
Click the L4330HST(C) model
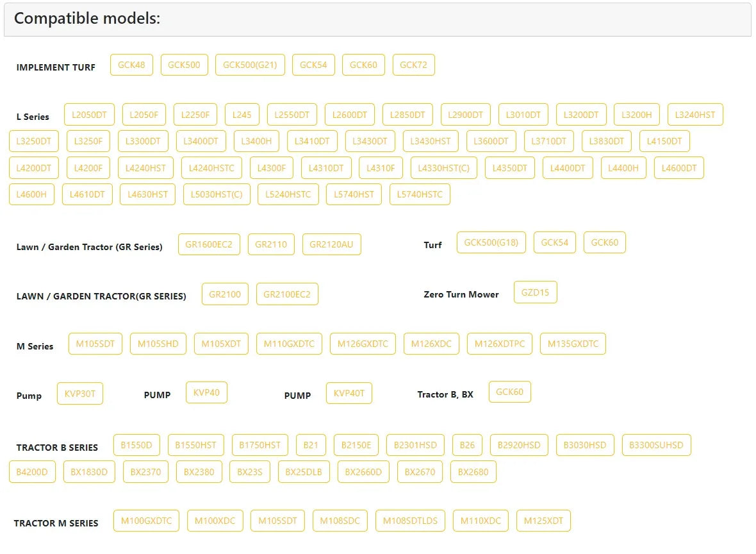tap(443, 168)
